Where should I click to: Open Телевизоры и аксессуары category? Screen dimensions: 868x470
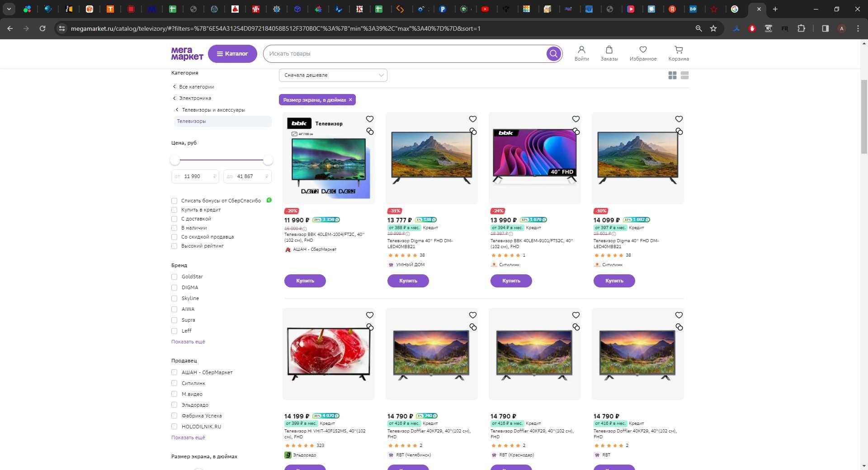[x=213, y=110]
